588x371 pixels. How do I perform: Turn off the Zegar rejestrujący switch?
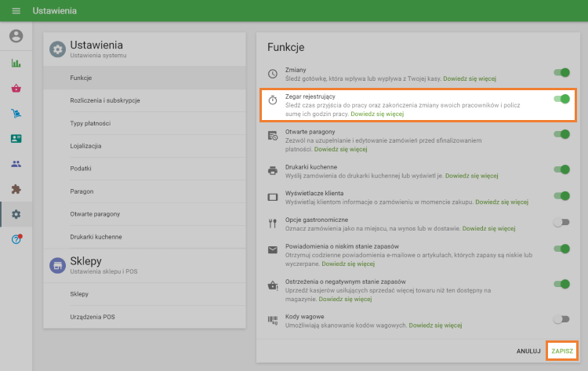tap(561, 99)
